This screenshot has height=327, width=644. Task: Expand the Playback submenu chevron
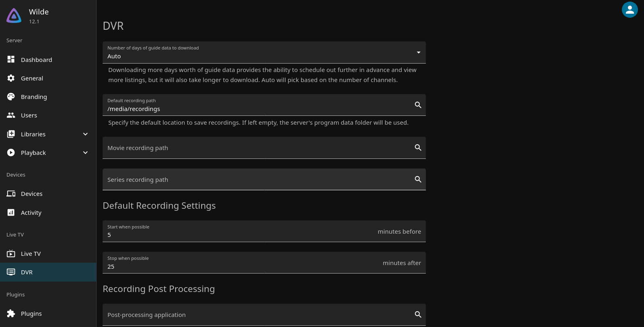pos(85,152)
